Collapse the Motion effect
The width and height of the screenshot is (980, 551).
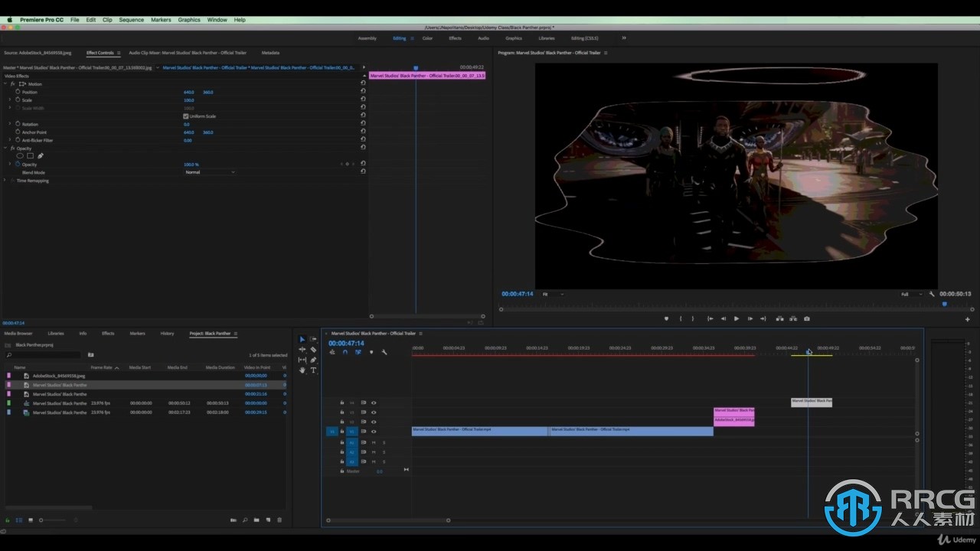click(x=5, y=83)
